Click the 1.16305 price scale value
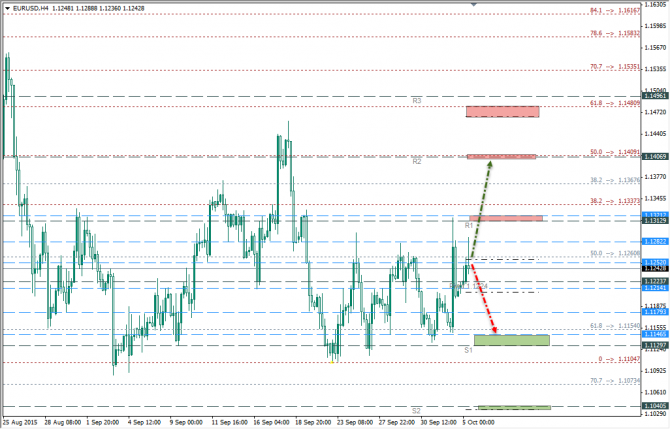Viewport: 670px width, 429px height. pyautogui.click(x=655, y=4)
